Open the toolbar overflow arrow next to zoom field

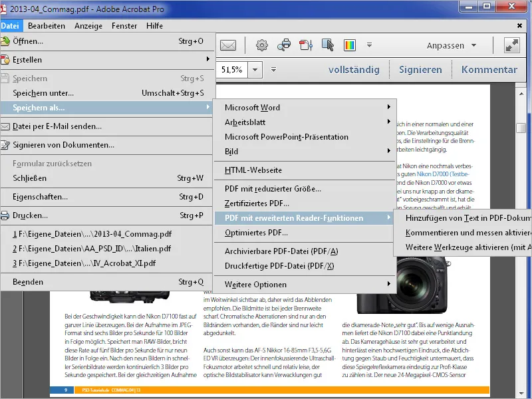[273, 70]
